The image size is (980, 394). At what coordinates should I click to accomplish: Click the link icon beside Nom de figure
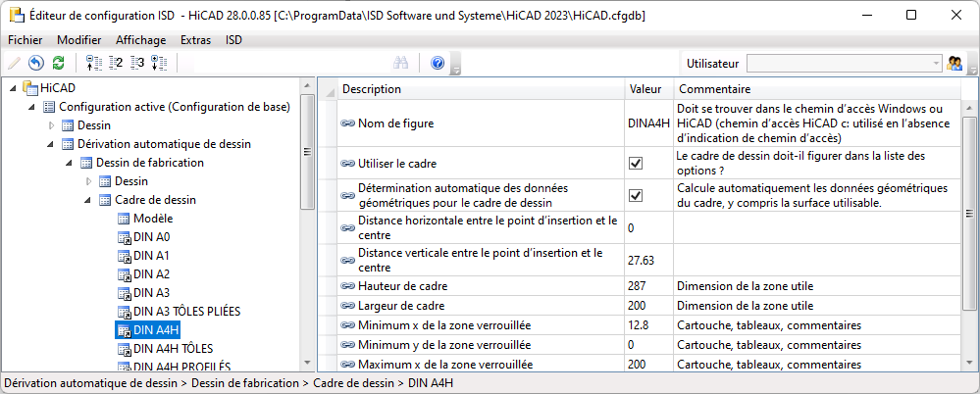(348, 123)
